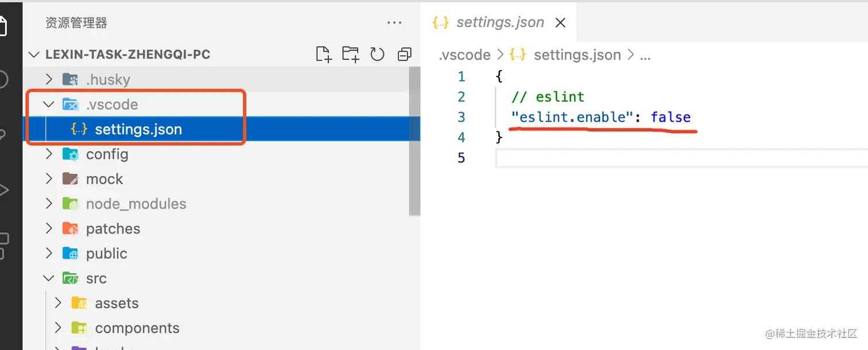Click the .husky folder icon
The width and height of the screenshot is (868, 350).
(71, 79)
